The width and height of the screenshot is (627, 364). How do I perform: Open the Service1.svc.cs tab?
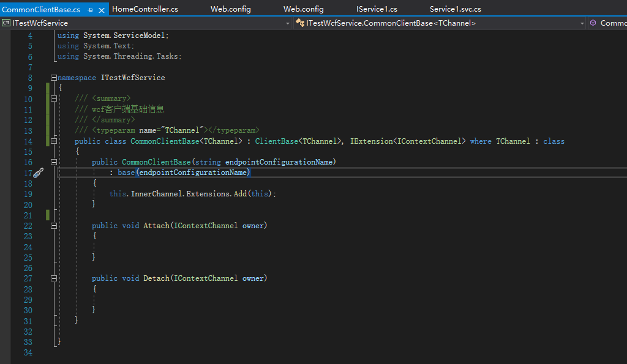455,9
